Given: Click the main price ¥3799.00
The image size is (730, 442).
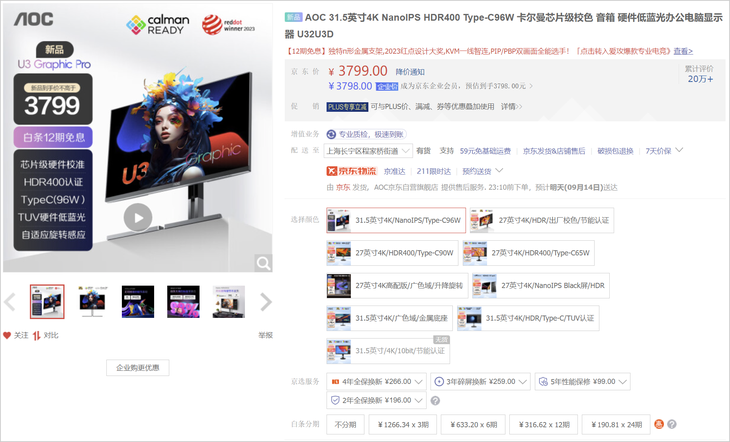Looking at the screenshot, I should 358,71.
